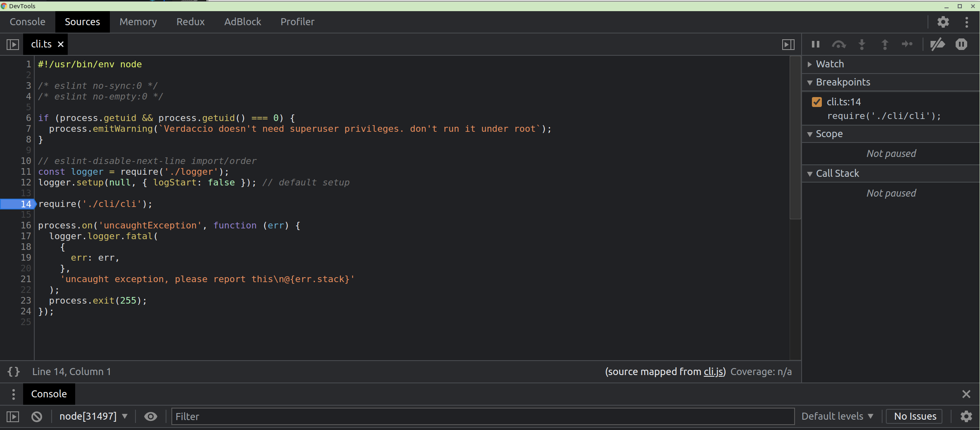This screenshot has height=430, width=980.
Task: Open the Default levels dropdown
Action: 838,416
